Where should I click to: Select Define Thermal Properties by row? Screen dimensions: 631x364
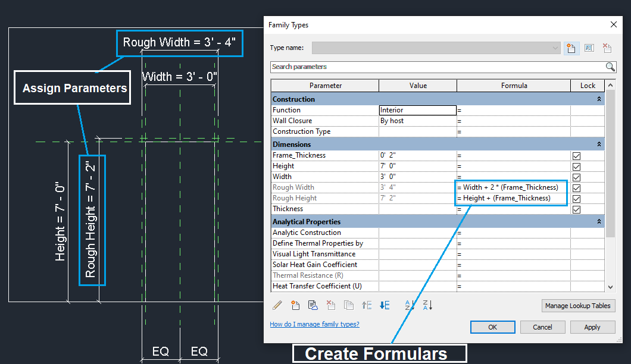click(x=325, y=243)
